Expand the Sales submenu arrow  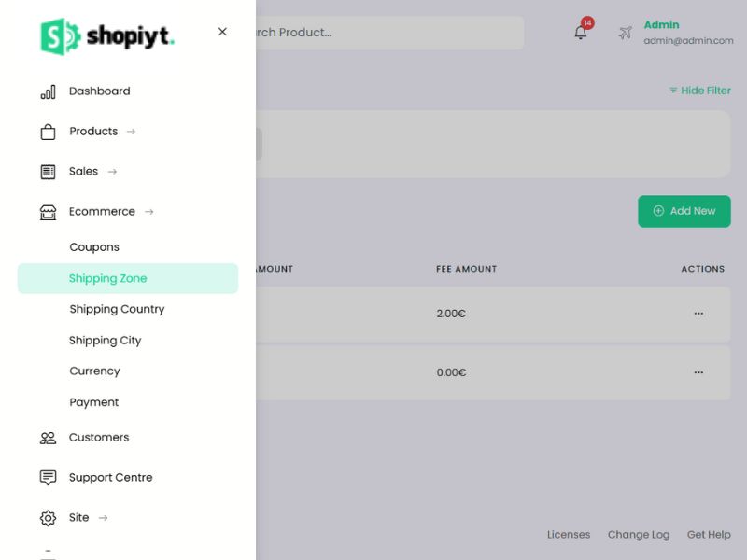pyautogui.click(x=112, y=172)
